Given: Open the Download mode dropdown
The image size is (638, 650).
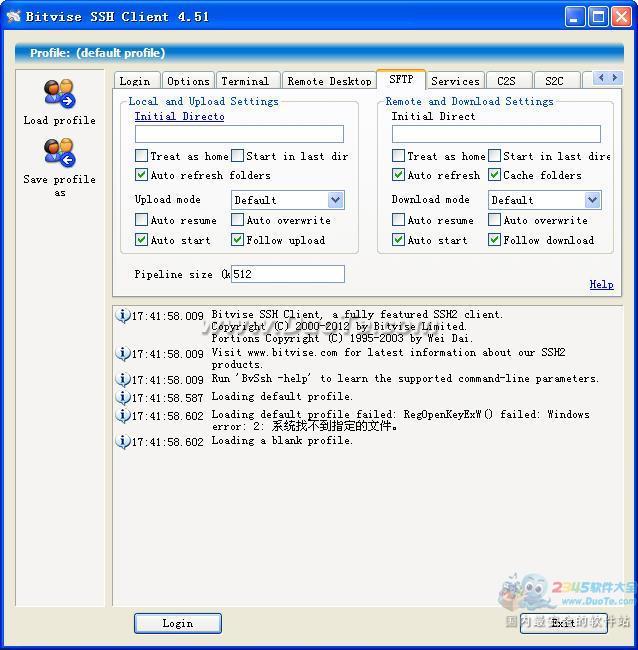Looking at the screenshot, I should (545, 200).
